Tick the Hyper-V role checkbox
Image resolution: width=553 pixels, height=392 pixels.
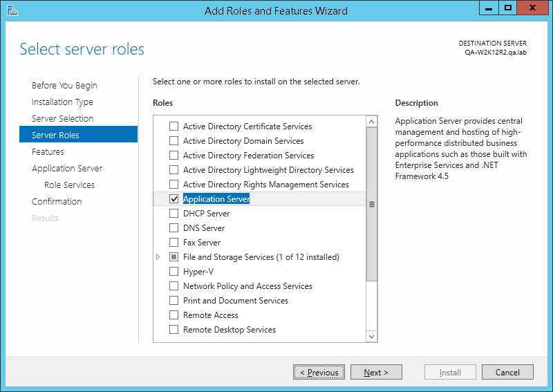(x=174, y=272)
